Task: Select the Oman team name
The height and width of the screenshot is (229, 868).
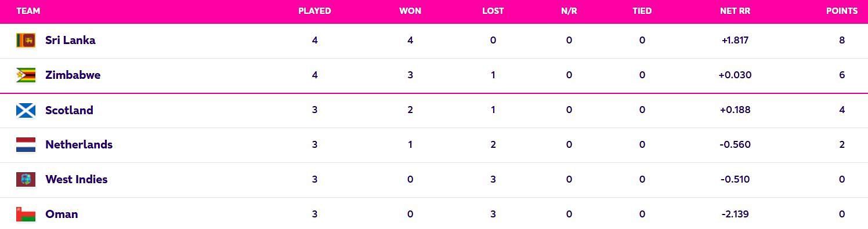Action: point(62,214)
